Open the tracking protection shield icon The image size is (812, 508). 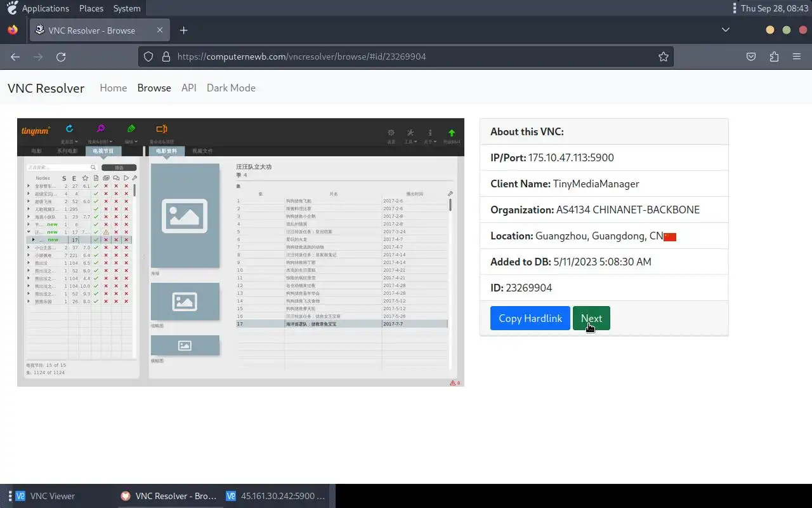pyautogui.click(x=148, y=57)
